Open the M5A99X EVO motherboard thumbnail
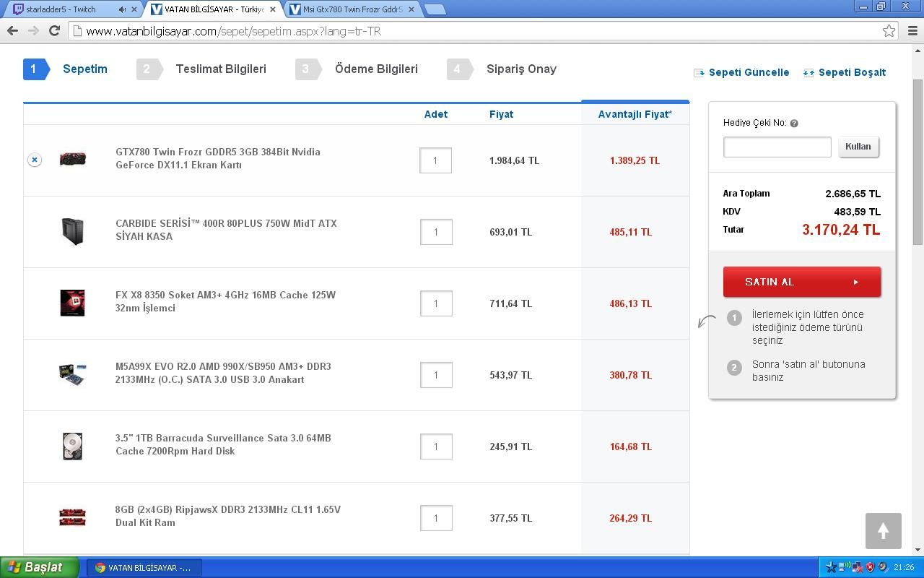The height and width of the screenshot is (578, 924). coord(72,374)
